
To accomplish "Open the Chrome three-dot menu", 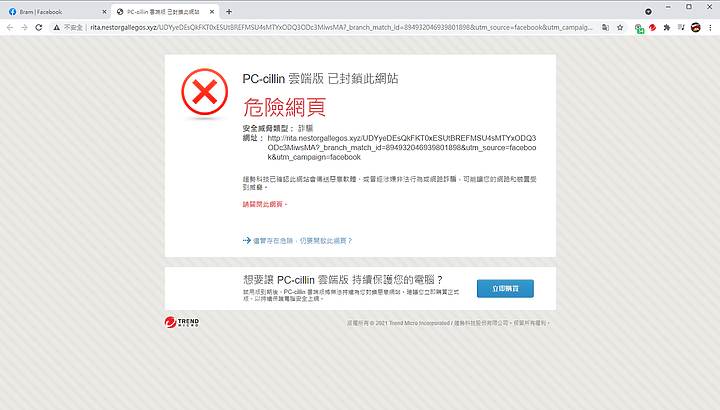I will point(710,28).
